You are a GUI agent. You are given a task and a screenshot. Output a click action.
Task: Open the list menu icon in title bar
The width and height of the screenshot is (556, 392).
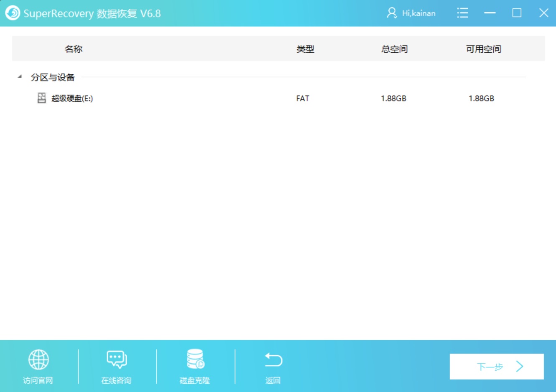tap(462, 13)
